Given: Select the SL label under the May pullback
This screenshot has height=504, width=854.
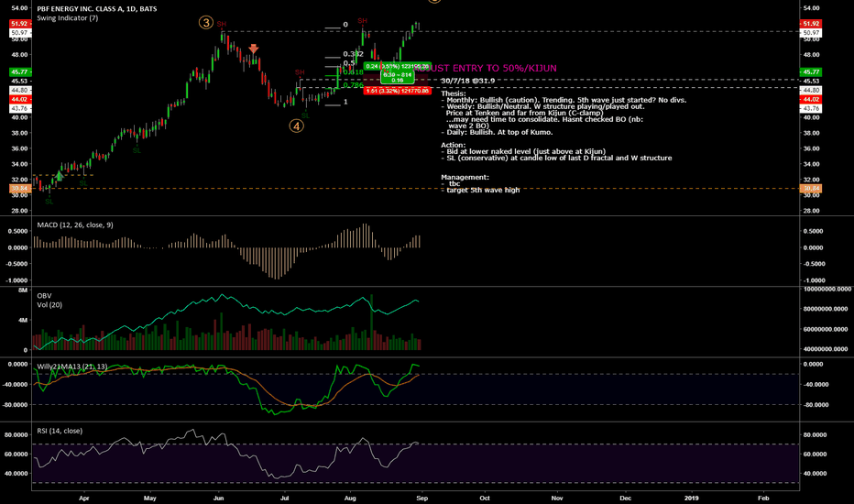Looking at the screenshot, I should [137, 150].
